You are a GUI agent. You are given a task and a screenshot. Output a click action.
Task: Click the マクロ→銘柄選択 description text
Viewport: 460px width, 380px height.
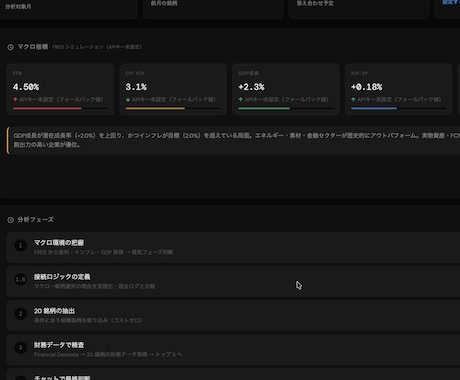pyautogui.click(x=94, y=286)
